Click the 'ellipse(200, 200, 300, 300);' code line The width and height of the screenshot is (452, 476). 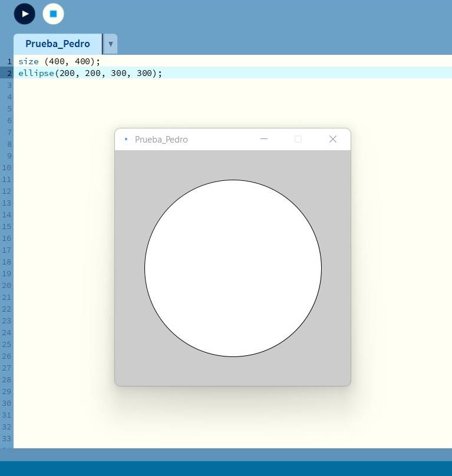[x=90, y=73]
